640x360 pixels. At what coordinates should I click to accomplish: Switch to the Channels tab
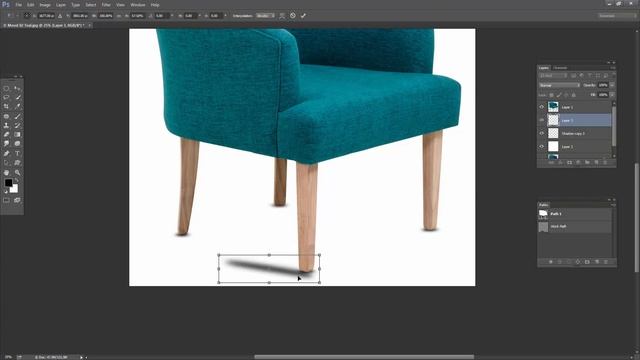click(x=560, y=68)
